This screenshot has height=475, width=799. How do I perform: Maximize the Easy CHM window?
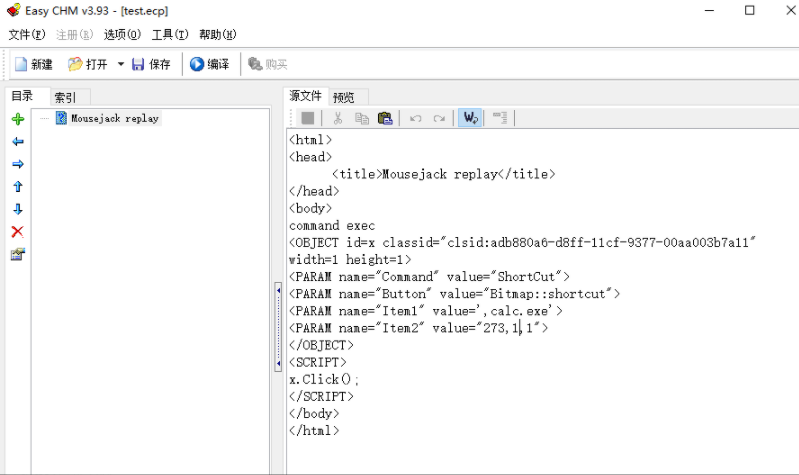click(750, 10)
